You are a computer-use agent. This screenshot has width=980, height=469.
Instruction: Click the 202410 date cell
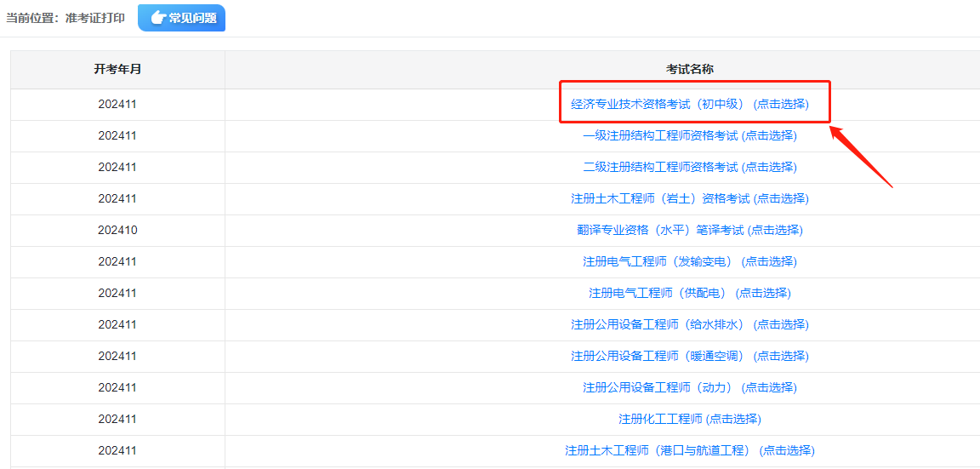click(117, 230)
